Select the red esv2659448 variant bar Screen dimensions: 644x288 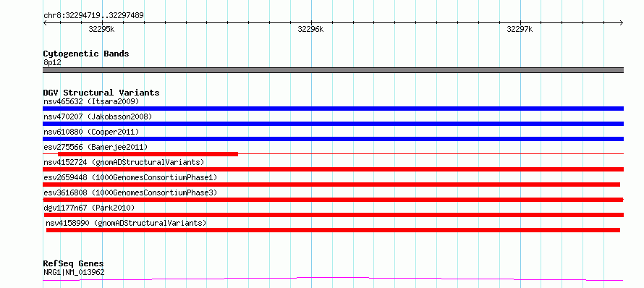coord(331,185)
